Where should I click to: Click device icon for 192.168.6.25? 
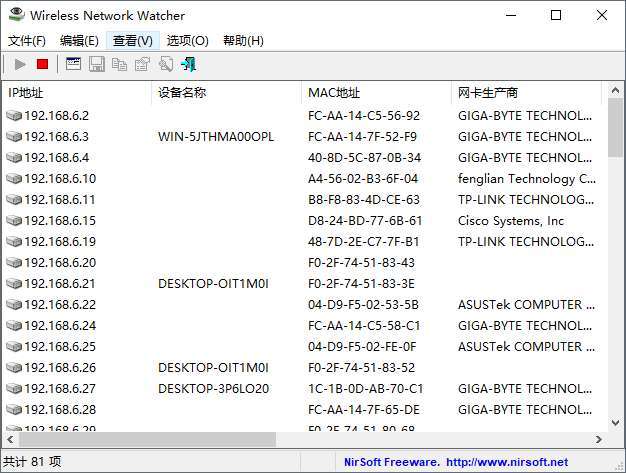[14, 347]
